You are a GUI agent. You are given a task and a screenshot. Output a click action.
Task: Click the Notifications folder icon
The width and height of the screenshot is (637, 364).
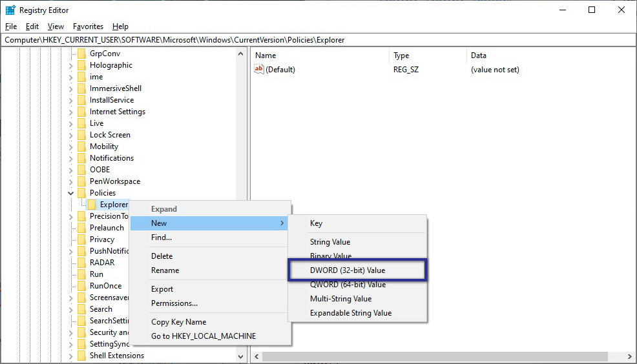point(81,158)
